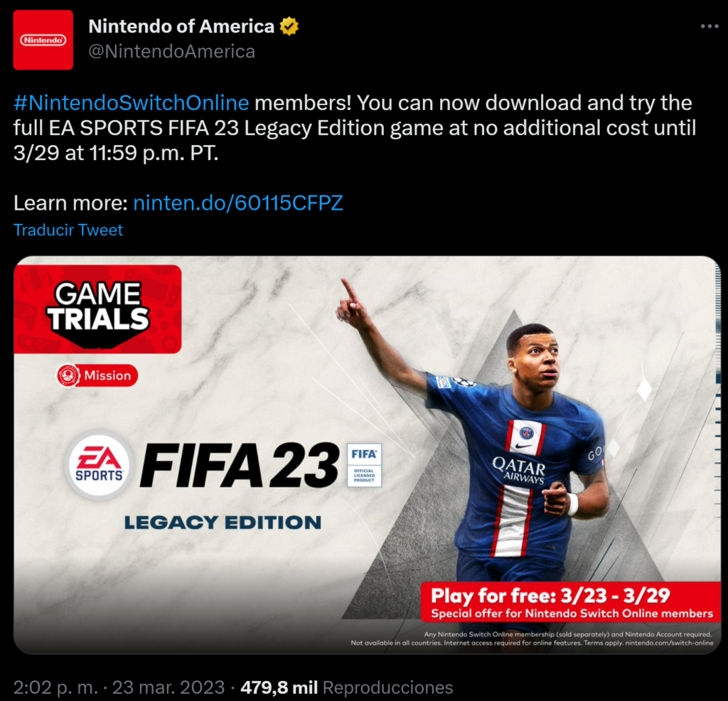Open the #NintendoSwitchOnline hashtag
The height and width of the screenshot is (701, 728).
click(132, 102)
